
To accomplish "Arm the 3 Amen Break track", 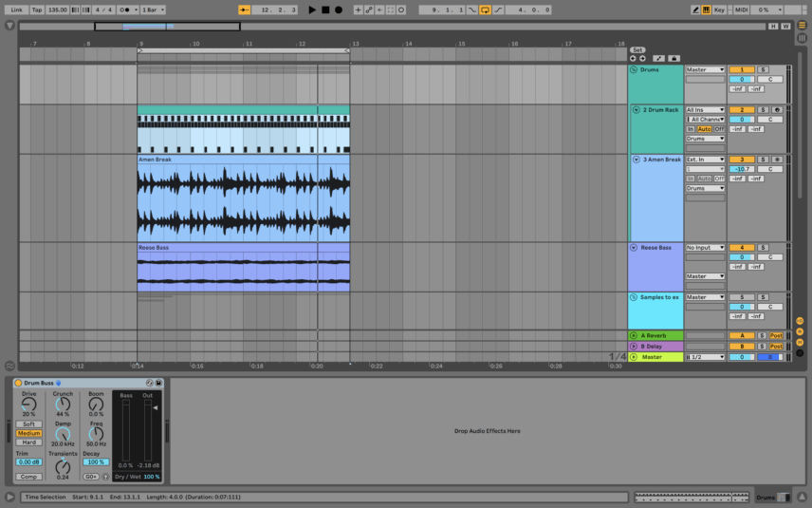I will point(776,160).
